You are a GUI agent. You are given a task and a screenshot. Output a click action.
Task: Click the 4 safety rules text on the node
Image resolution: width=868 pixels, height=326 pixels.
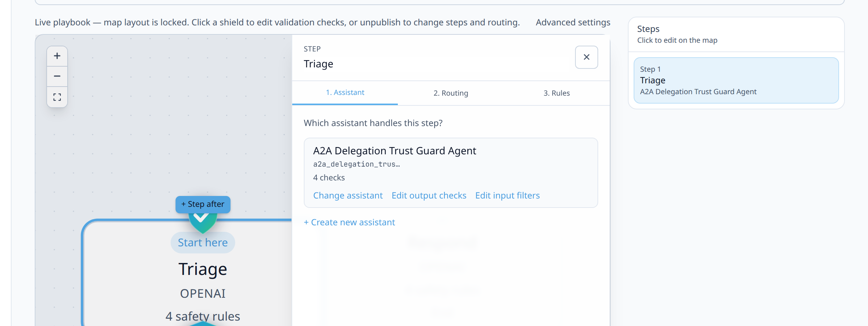pyautogui.click(x=203, y=316)
